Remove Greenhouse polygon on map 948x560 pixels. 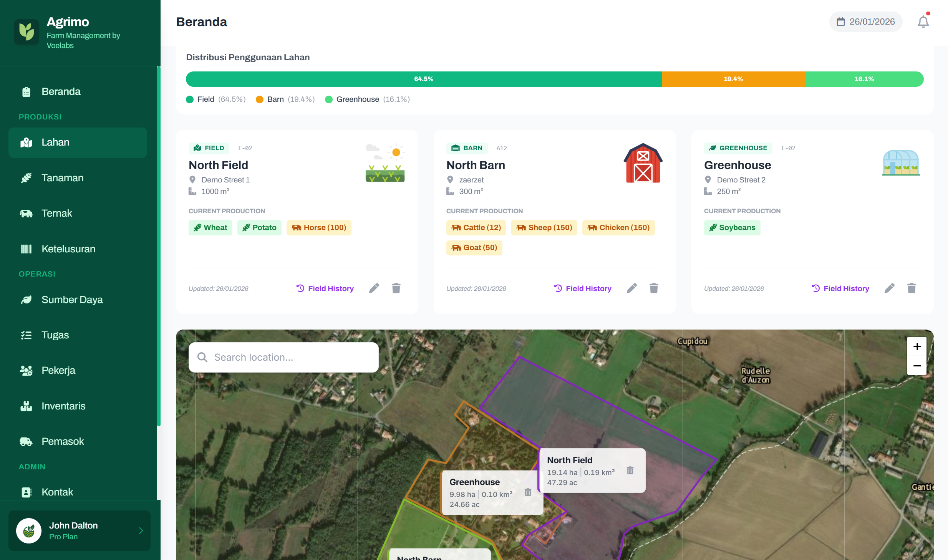528,492
